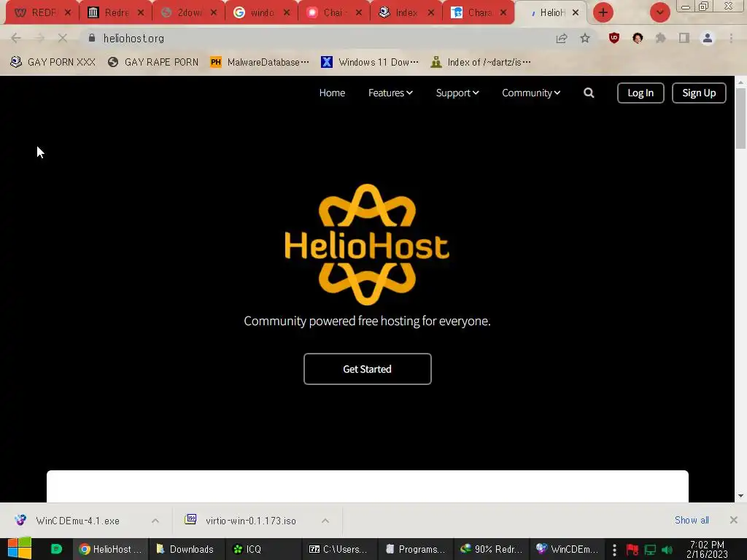
Task: Click the volume speaker tray icon
Action: pyautogui.click(x=667, y=550)
